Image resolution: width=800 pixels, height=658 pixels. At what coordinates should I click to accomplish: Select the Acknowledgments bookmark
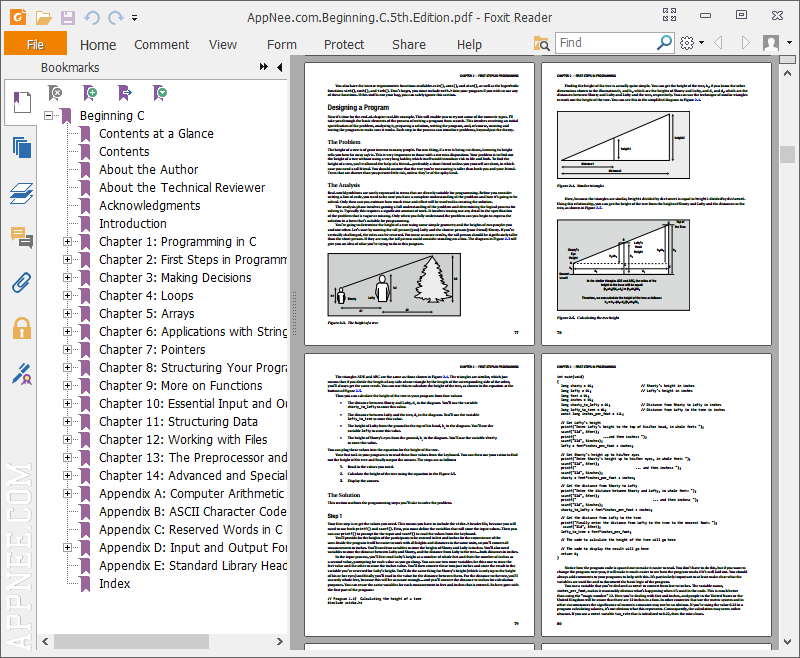point(149,206)
